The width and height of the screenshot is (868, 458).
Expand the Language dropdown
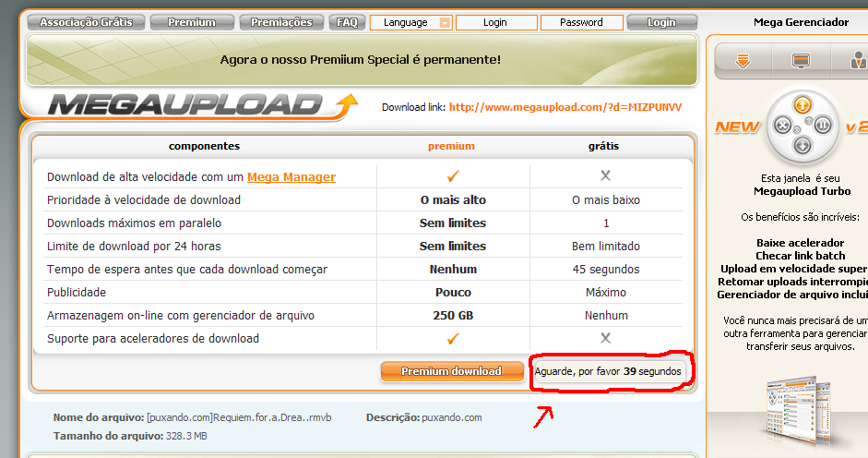tap(411, 22)
